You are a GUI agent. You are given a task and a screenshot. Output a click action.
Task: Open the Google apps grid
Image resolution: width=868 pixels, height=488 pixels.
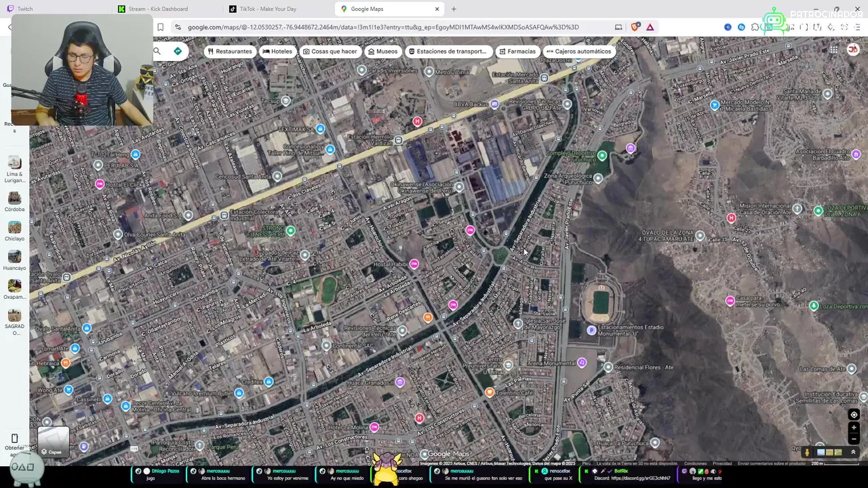click(833, 49)
